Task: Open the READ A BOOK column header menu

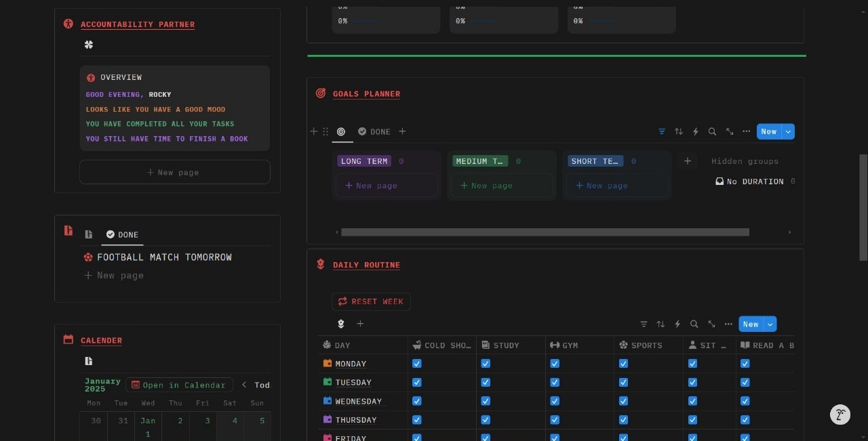Action: click(x=766, y=345)
